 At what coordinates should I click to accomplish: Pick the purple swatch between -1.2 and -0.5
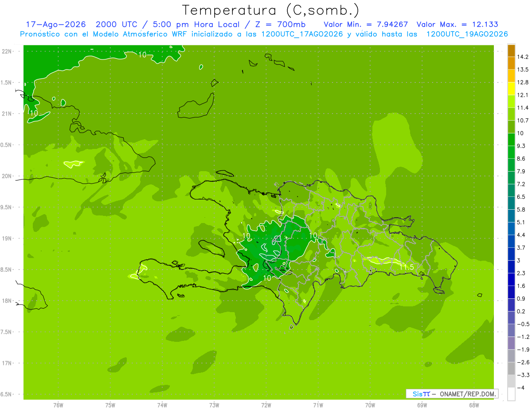511,330
